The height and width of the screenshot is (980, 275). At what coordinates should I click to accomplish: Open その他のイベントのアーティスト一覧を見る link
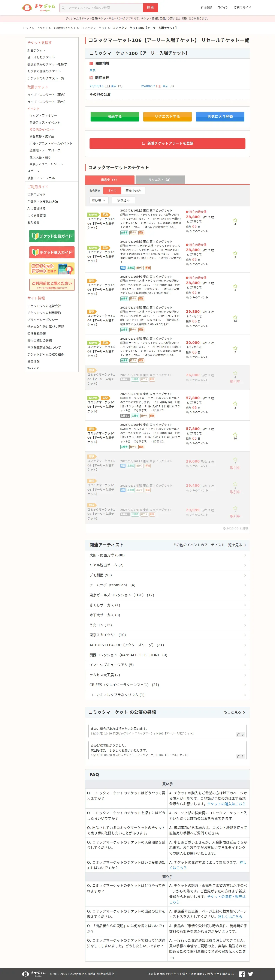click(209, 545)
